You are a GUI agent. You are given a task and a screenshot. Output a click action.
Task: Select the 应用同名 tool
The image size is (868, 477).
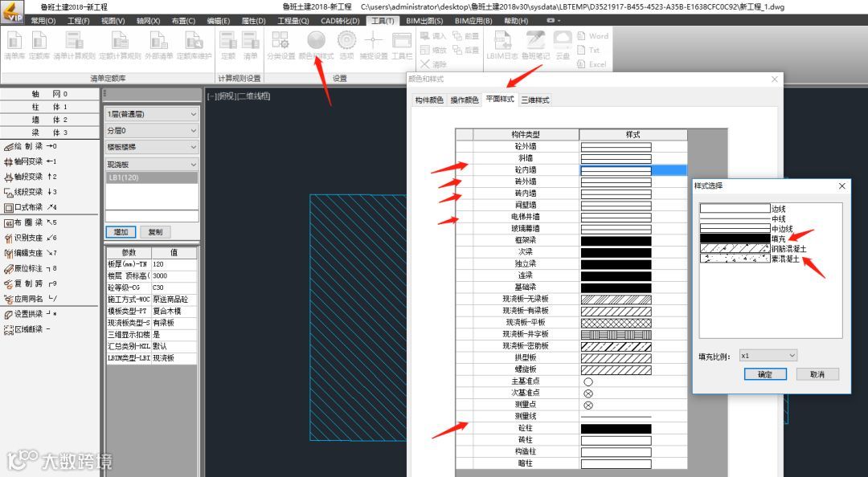coord(30,299)
